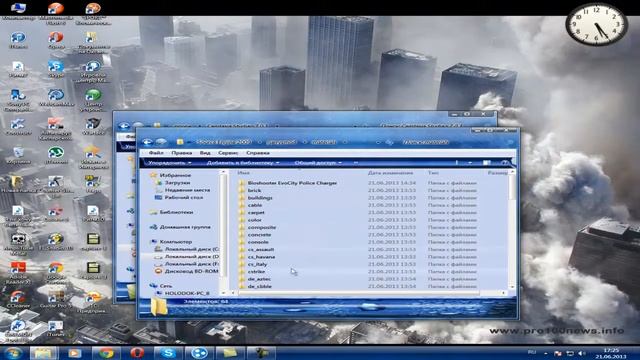Click the volume icon in system tray

coord(582,353)
